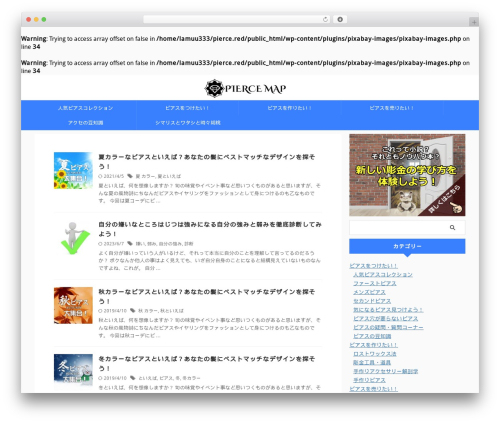The width and height of the screenshot is (500, 423).
Task: Click tag icon under summer color post
Action: click(130, 176)
